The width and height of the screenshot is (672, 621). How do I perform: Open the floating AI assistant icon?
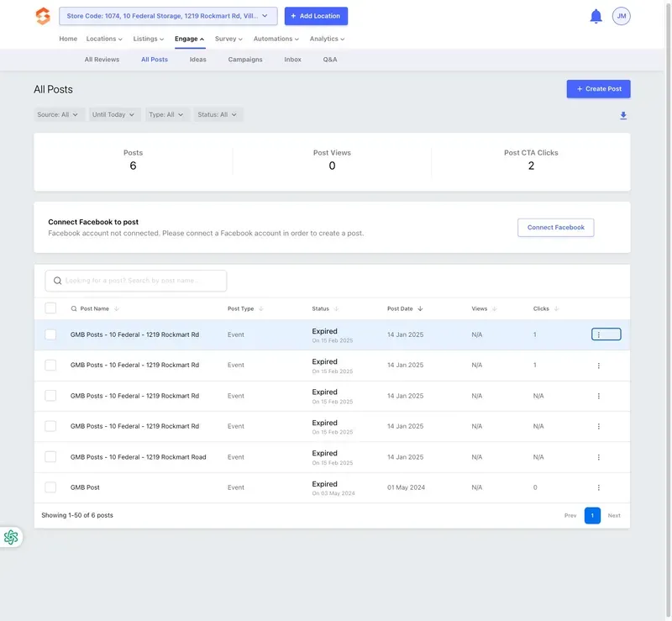(11, 537)
